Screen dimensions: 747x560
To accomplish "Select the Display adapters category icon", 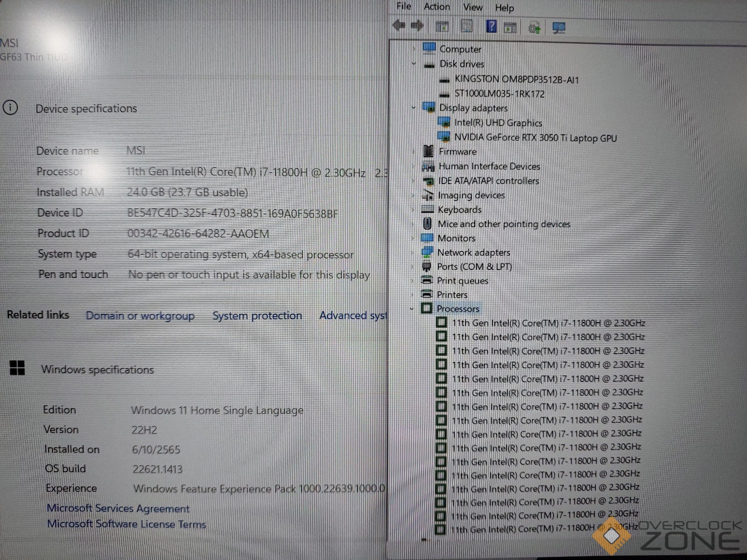I will click(429, 107).
